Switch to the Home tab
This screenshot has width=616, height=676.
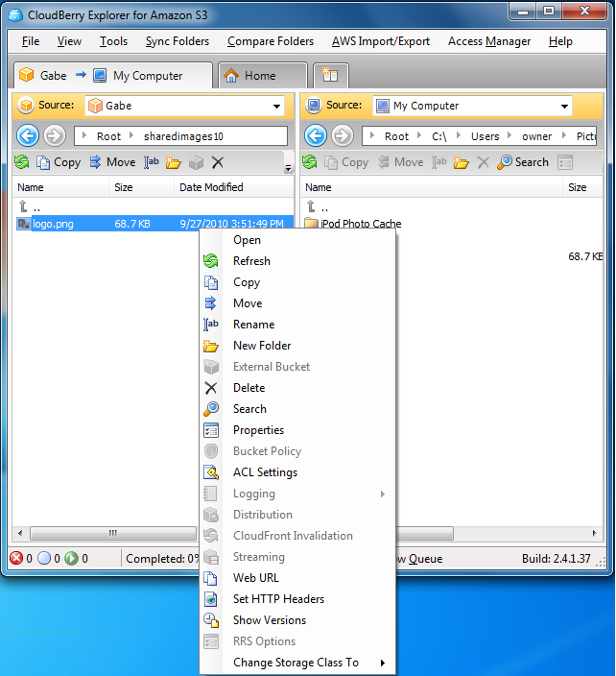pyautogui.click(x=263, y=76)
